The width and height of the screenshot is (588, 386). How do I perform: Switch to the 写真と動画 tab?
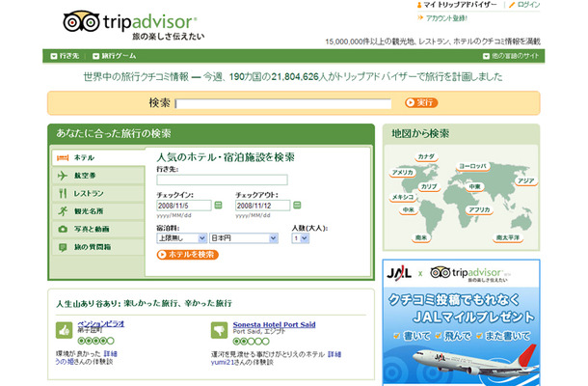(x=98, y=229)
